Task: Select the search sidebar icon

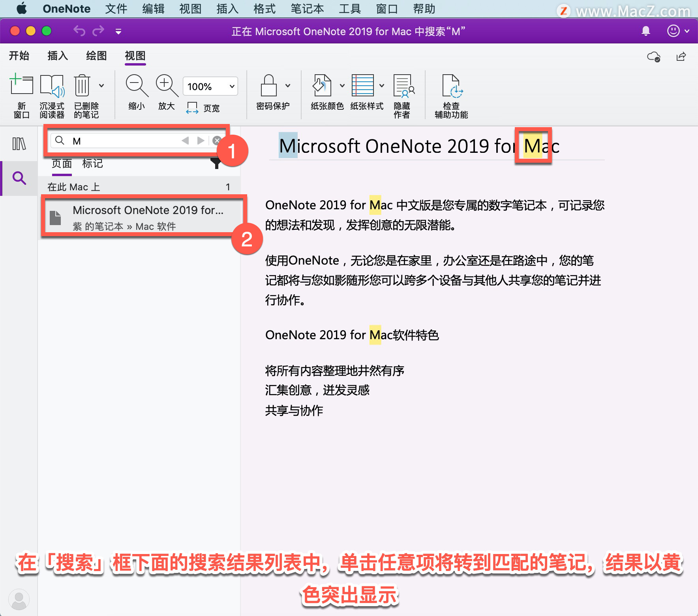Action: [19, 178]
